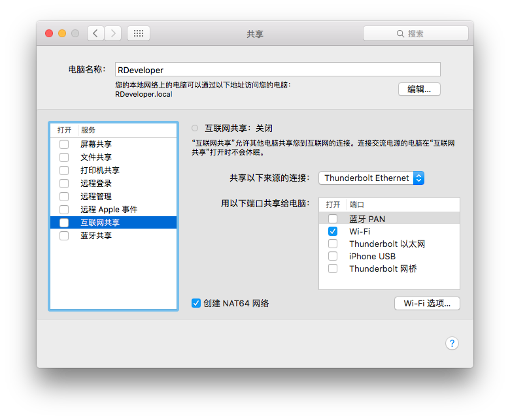
Task: Close the 共享 window with red button
Action: tap(49, 33)
